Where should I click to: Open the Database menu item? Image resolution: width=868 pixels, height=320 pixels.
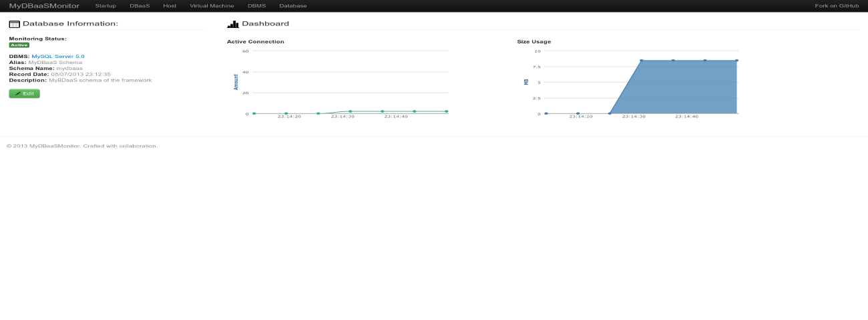293,5
